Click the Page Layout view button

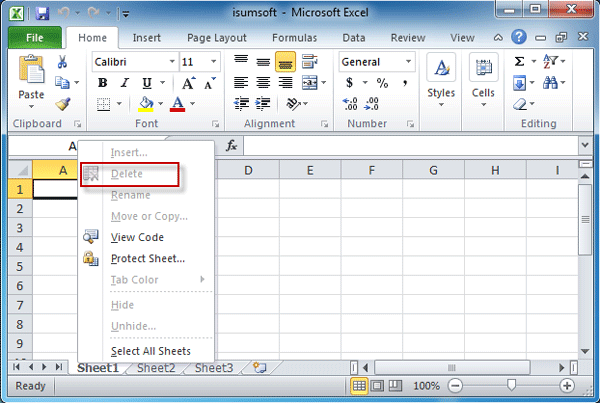[x=377, y=386]
